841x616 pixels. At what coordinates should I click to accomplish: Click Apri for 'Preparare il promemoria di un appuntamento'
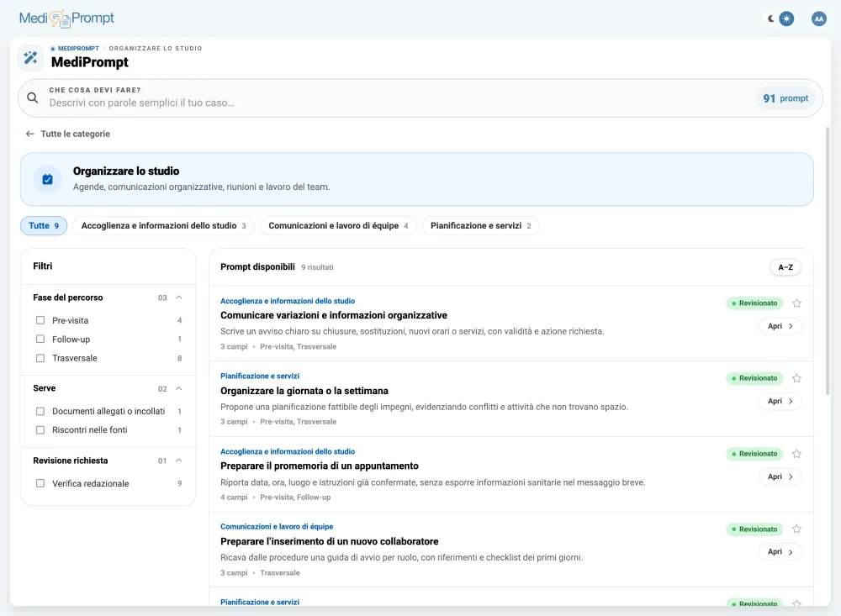tap(780, 476)
